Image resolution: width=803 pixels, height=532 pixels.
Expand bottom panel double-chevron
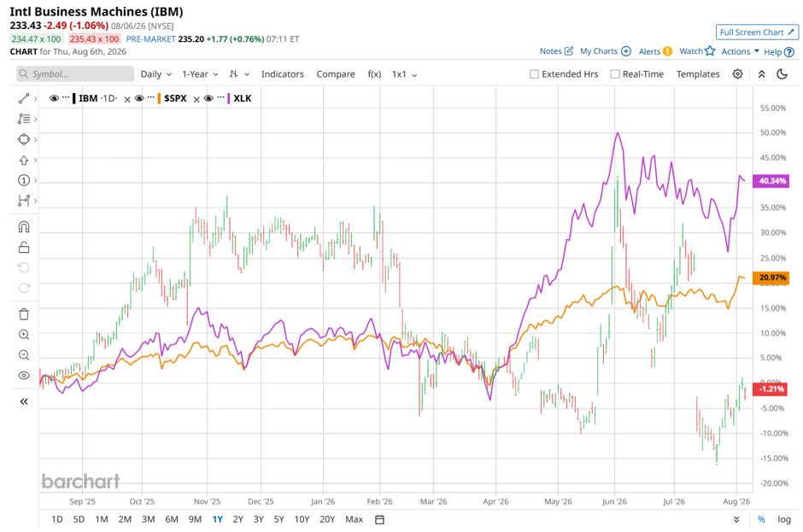736,519
